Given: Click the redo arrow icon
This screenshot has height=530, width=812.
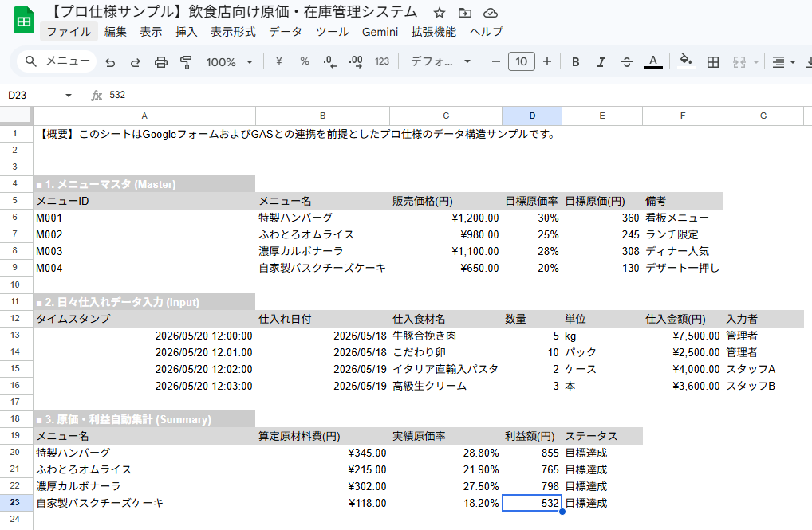Looking at the screenshot, I should coord(135,62).
